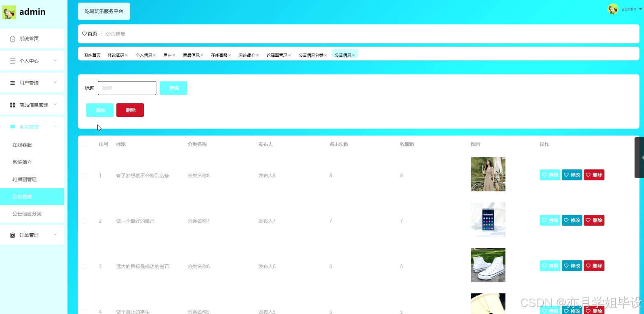
Task: Click the user avatar at top right
Action: (613, 9)
